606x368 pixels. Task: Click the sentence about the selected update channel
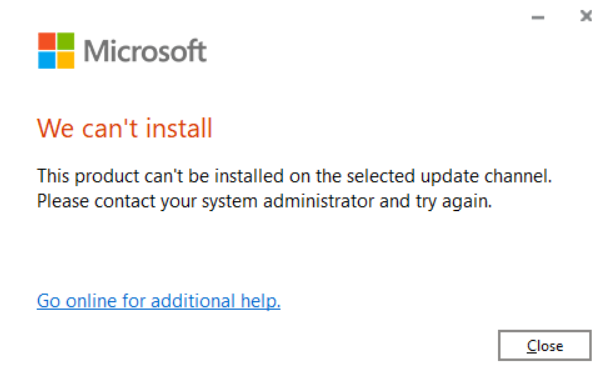pyautogui.click(x=294, y=176)
